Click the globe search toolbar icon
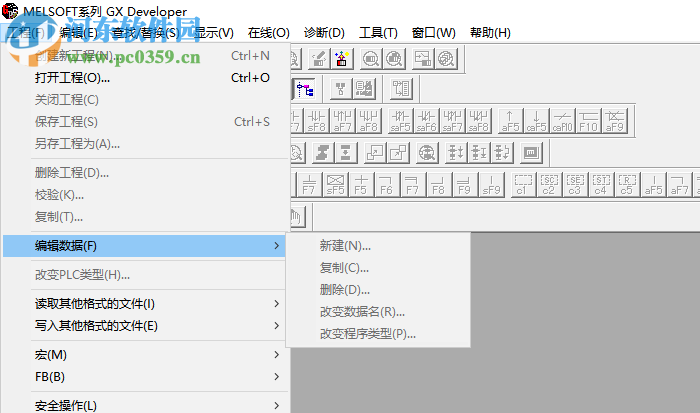The image size is (700, 413). (427, 153)
